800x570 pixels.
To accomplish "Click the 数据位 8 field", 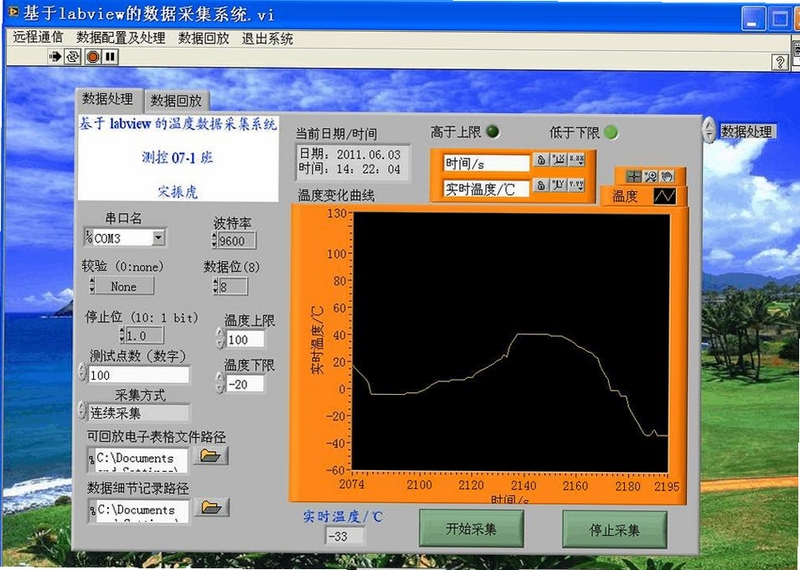I will (233, 287).
